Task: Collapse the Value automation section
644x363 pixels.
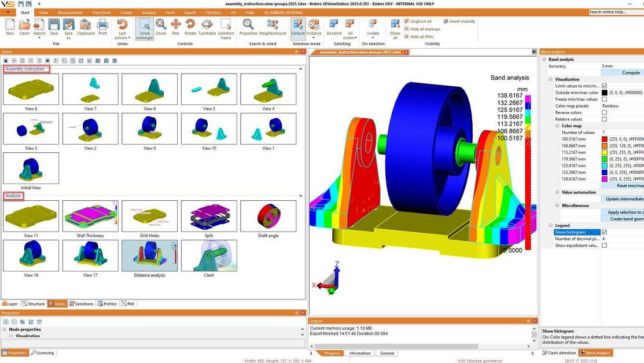Action: click(x=557, y=192)
